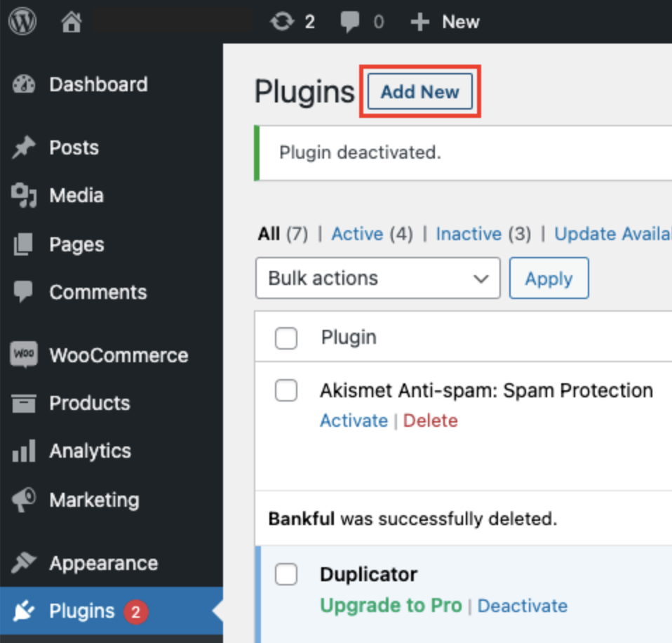Click the updates refresh icon
Screen dimensions: 672x643
(282, 22)
